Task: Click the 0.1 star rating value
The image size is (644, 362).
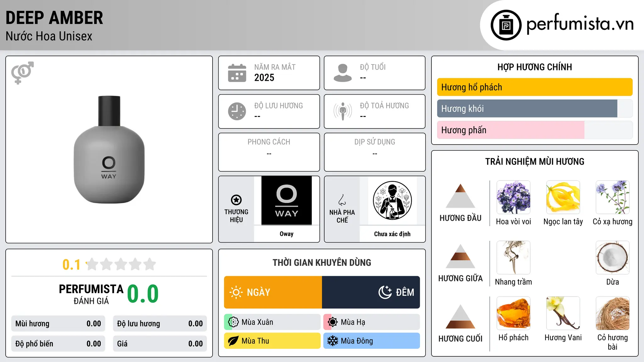Action: (x=71, y=265)
